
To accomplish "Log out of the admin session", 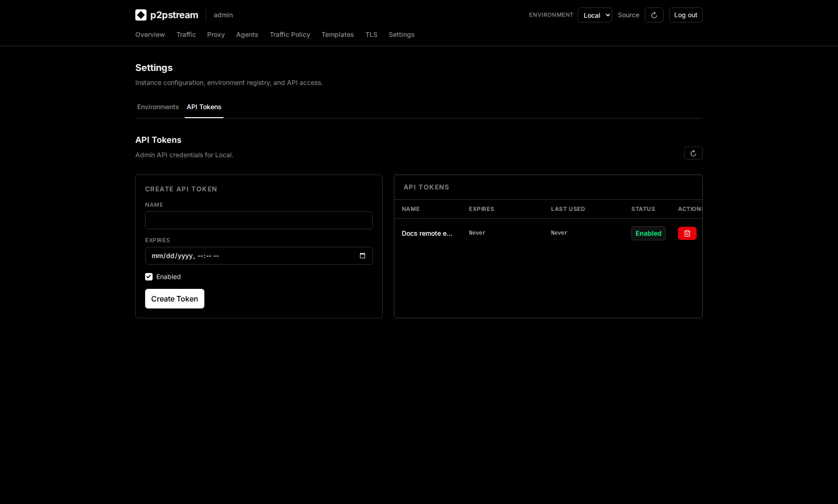I will click(686, 15).
